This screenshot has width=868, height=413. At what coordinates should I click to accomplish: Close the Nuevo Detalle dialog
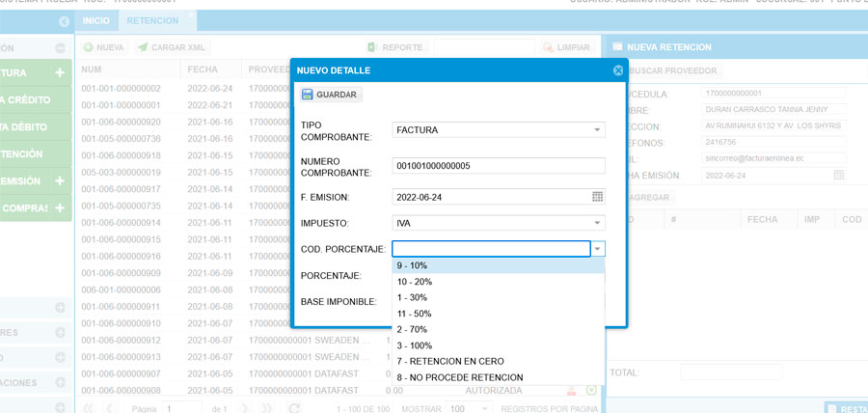coord(618,70)
